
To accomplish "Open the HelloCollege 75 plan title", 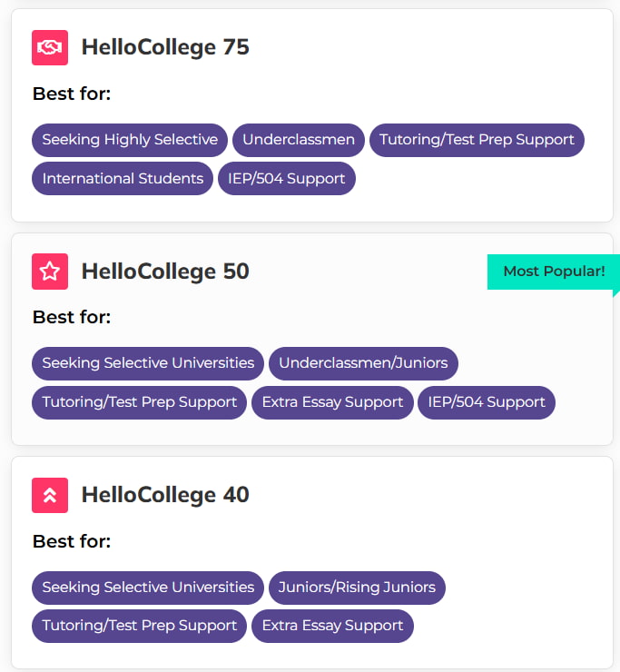I will click(165, 47).
